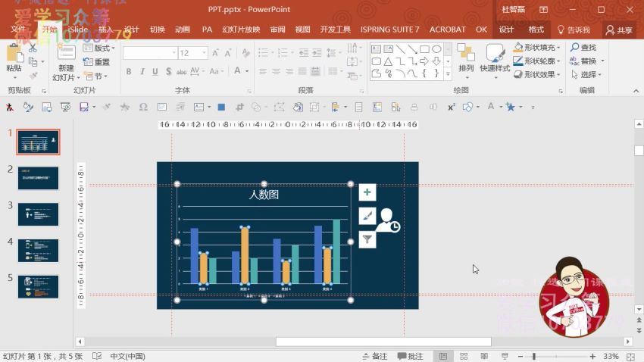Screen dimensions: 644x362
Task: Switch to Slide Sorter view in status bar
Action: tap(463, 356)
